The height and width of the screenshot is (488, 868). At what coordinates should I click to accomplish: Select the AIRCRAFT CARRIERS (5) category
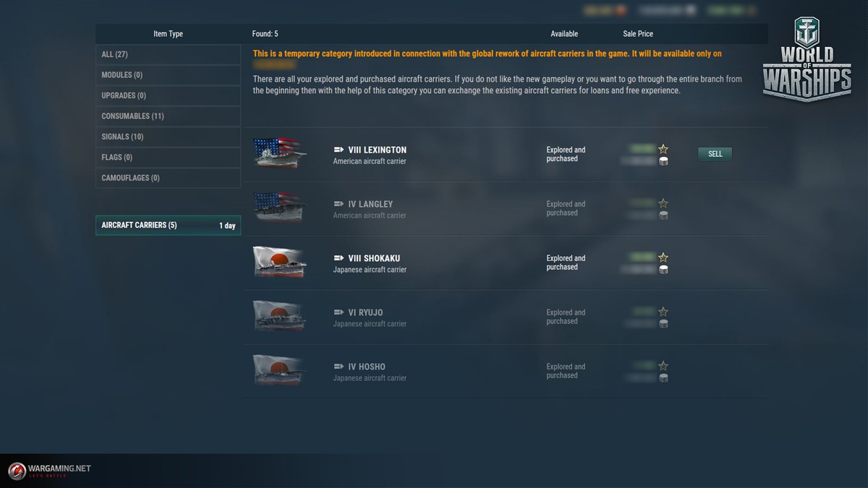click(168, 226)
